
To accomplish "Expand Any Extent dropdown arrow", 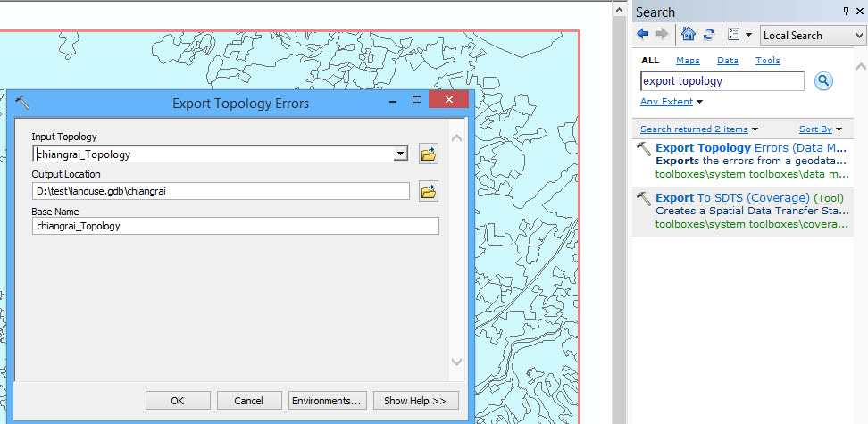I will (699, 102).
